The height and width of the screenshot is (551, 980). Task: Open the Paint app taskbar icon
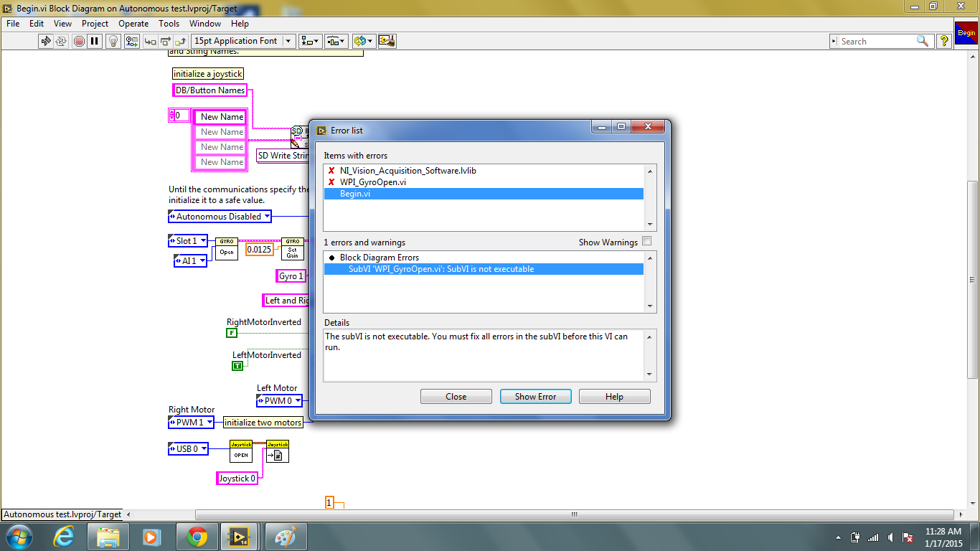286,537
